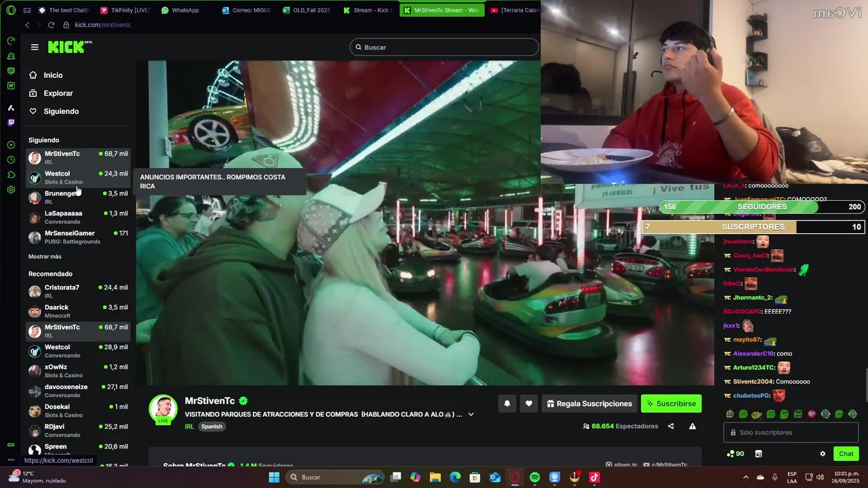
Task: Switch to the OLD_Fall 2025 tab
Action: (x=307, y=10)
